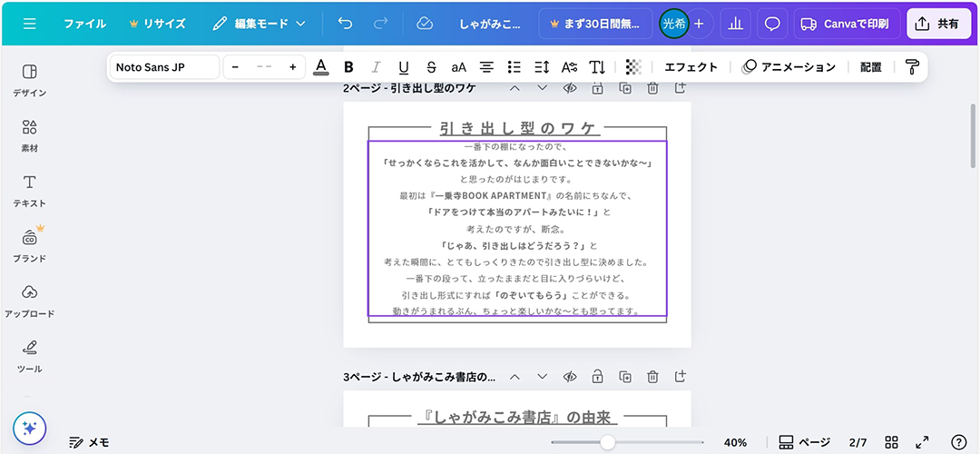Open line spacing settings
Screen dimensions: 980x454
point(542,67)
